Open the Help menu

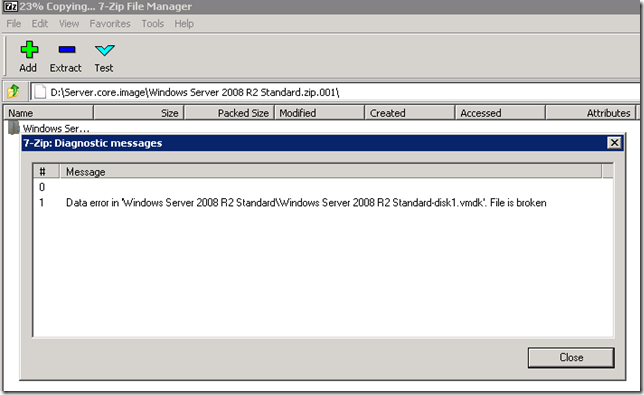coord(184,23)
